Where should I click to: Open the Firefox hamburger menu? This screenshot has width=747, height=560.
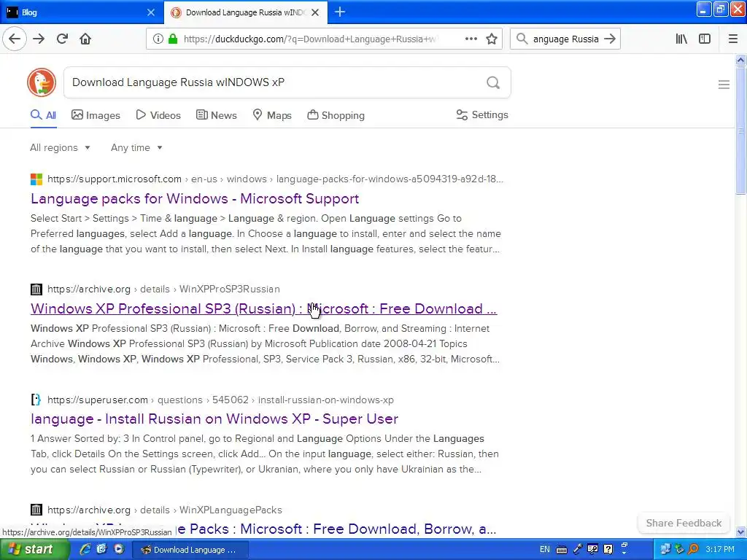coord(732,39)
